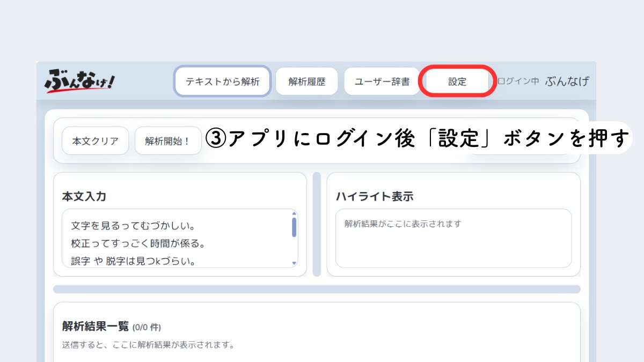Click the 本文入力 scrollbar down arrow

[x=294, y=263]
